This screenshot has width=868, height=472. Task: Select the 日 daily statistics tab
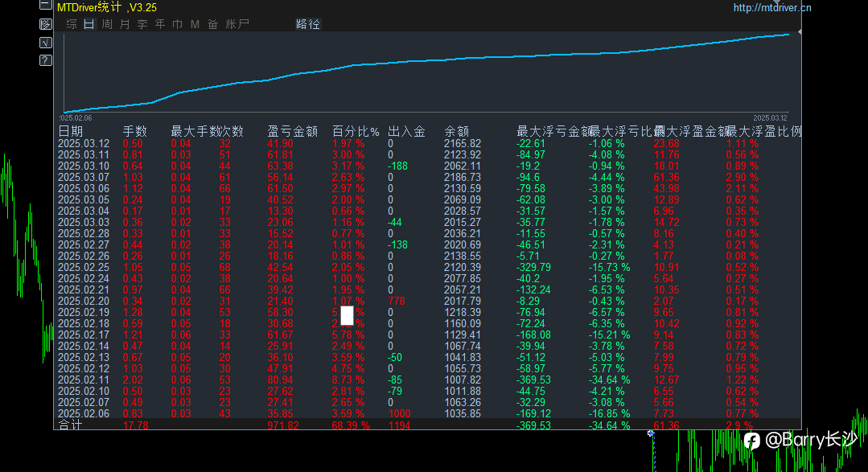point(89,24)
